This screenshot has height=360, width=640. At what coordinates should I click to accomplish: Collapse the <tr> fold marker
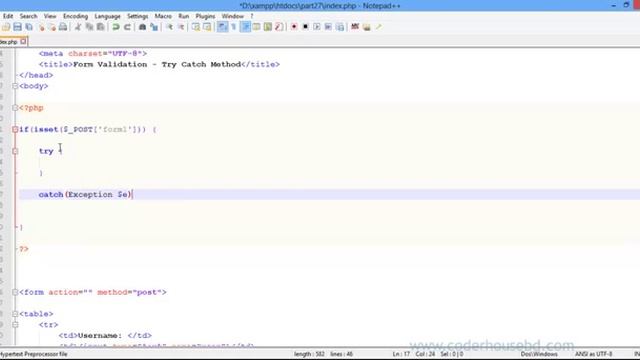[15, 325]
